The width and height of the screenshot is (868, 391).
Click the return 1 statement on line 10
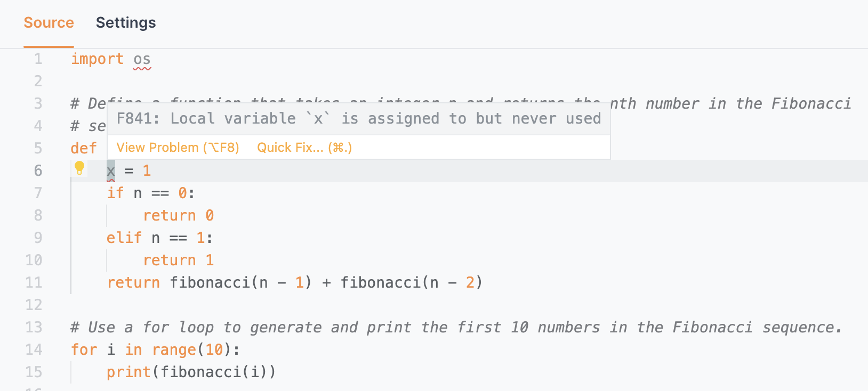point(178,260)
